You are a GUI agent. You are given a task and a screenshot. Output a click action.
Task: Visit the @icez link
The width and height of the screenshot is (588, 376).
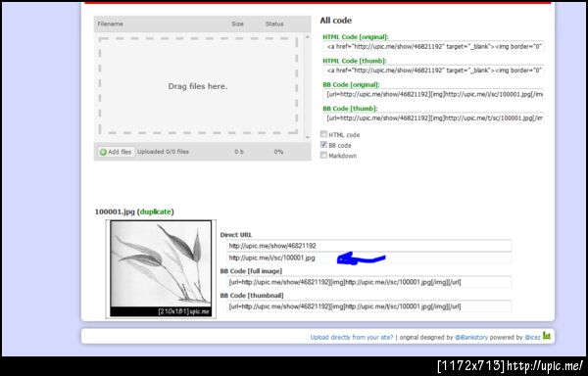(532, 338)
